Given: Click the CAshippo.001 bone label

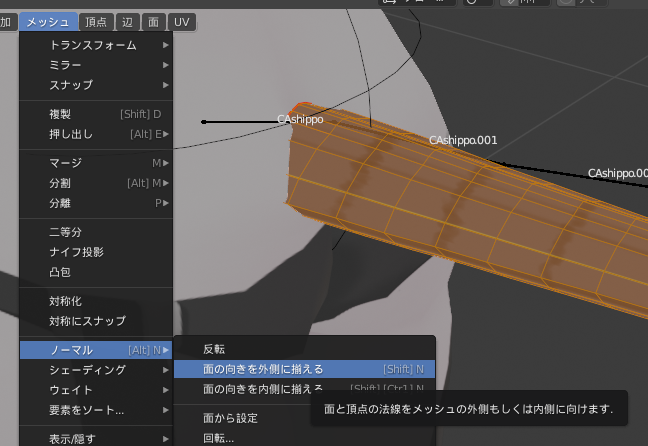Looking at the screenshot, I should coord(463,141).
